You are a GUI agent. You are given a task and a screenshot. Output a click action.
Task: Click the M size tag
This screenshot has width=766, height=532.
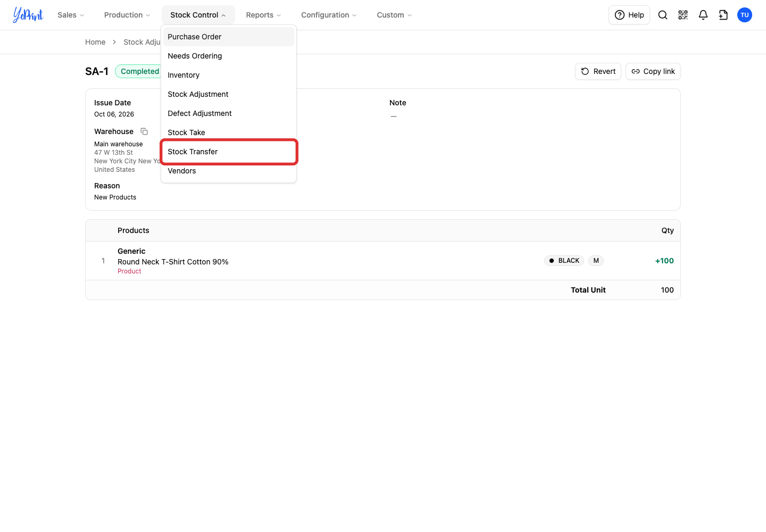click(596, 261)
